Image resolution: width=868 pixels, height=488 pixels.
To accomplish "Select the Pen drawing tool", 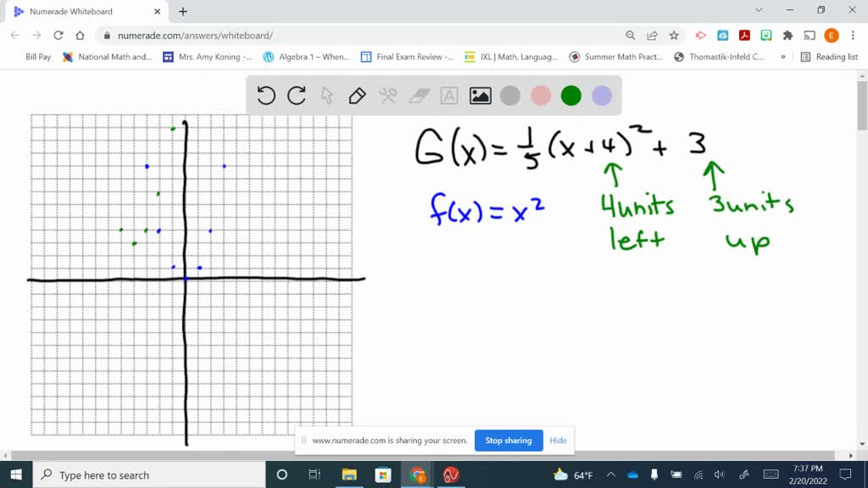I will (356, 96).
